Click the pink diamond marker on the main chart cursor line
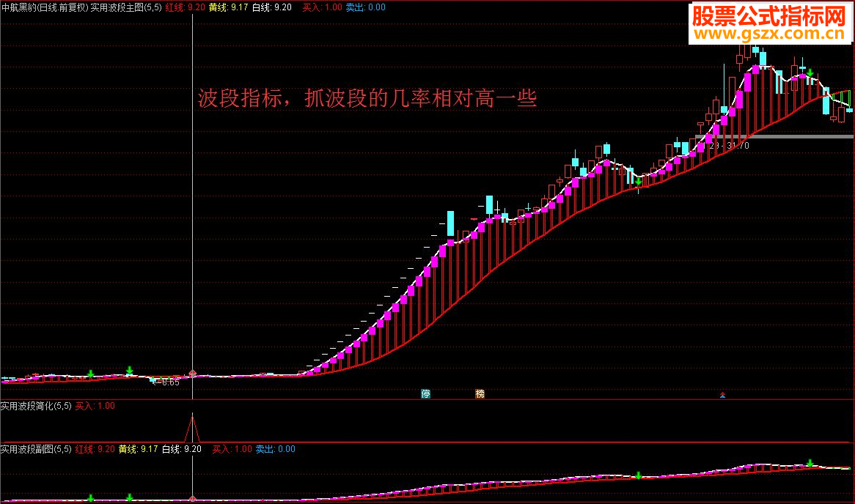Image resolution: width=855 pixels, height=504 pixels. (x=192, y=374)
